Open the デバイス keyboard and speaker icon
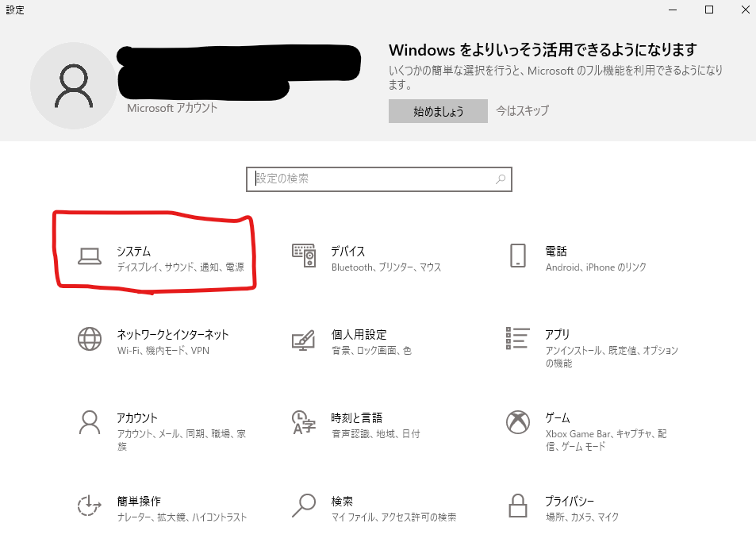 pyautogui.click(x=304, y=256)
